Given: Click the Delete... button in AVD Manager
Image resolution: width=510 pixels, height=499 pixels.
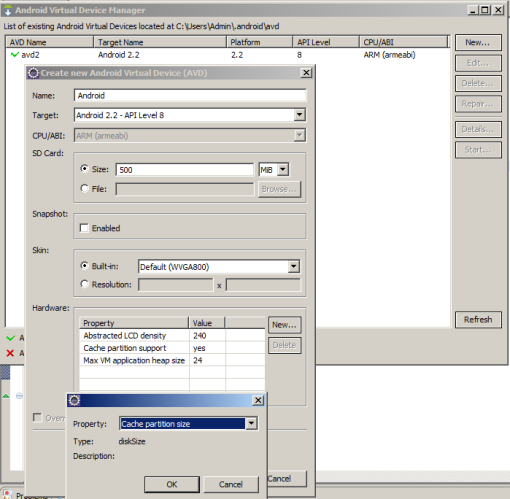Looking at the screenshot, I should tap(478, 83).
